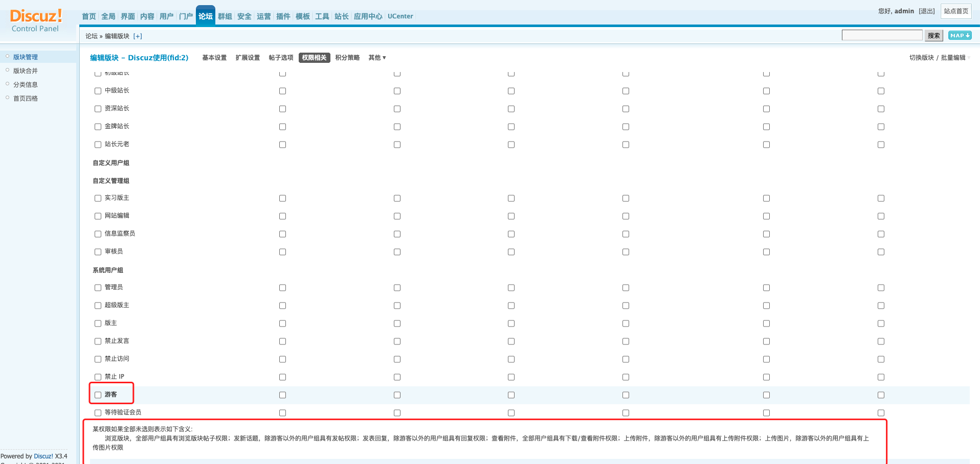980x464 pixels.
Task: Click into the search input field
Action: 882,35
